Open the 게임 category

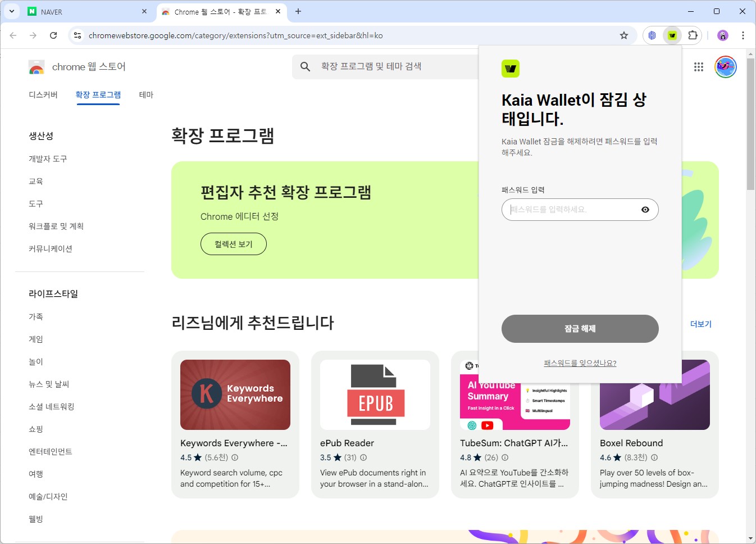click(x=36, y=339)
